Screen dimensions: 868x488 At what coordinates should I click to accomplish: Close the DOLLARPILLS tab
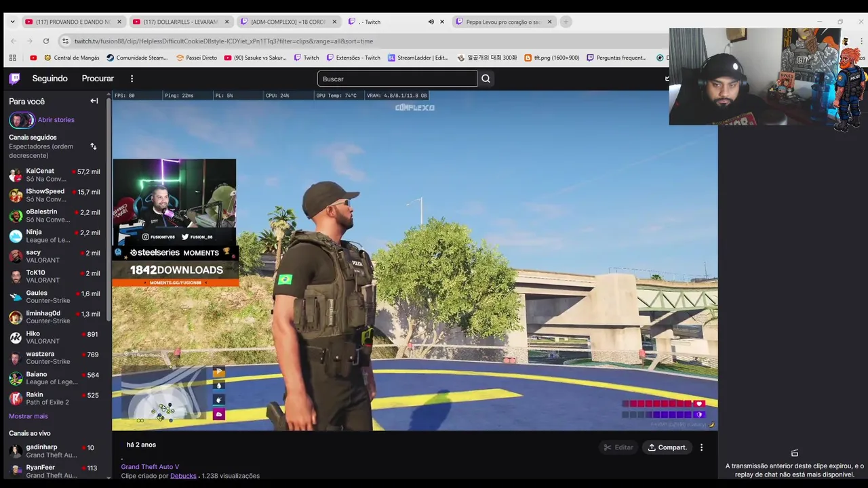226,22
